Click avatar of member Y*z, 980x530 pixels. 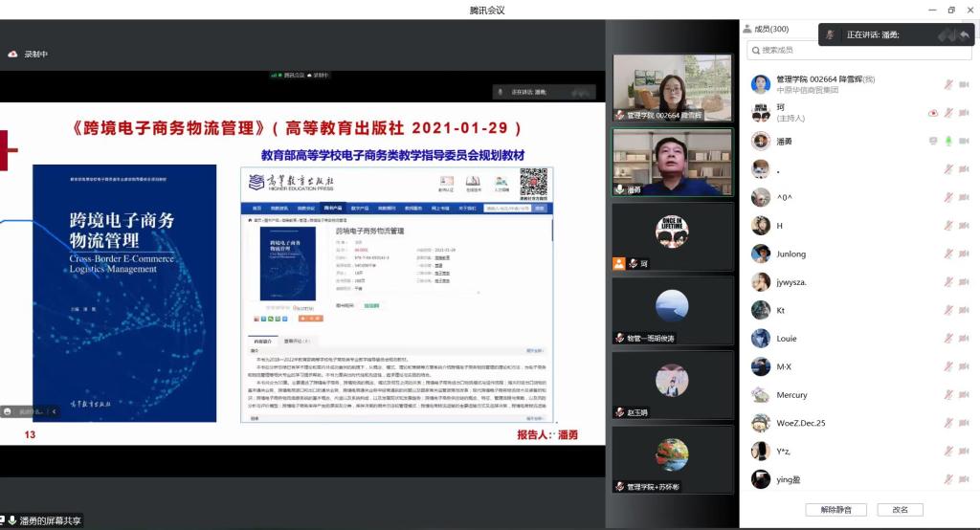[x=761, y=452]
